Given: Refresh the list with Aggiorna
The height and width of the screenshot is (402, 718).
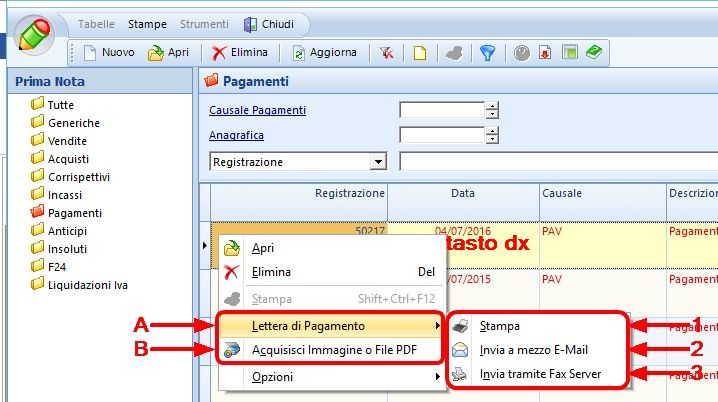Looking at the screenshot, I should [325, 53].
